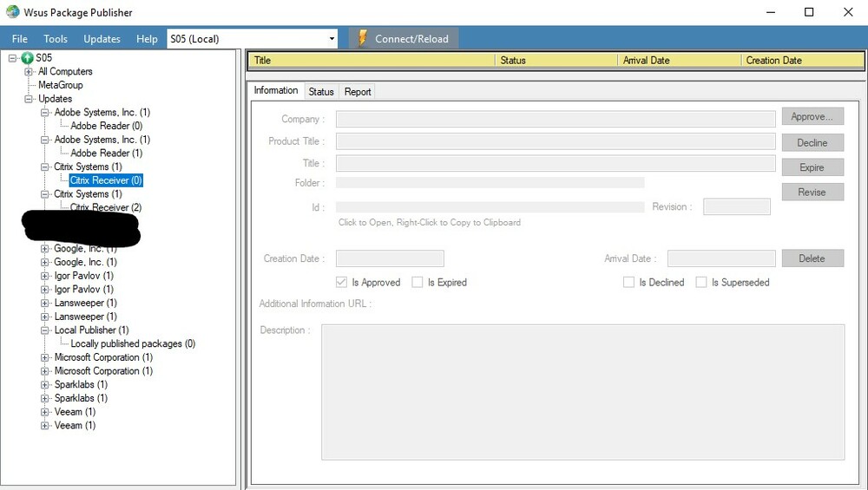Click the lightning bolt Connect/Reload icon
The image size is (868, 490).
[363, 38]
